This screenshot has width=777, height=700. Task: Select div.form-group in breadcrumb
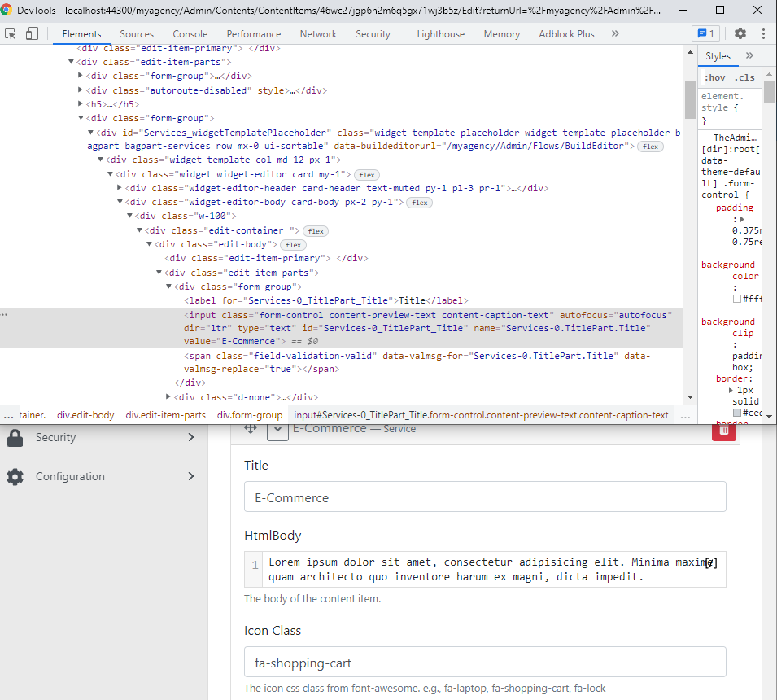[250, 415]
